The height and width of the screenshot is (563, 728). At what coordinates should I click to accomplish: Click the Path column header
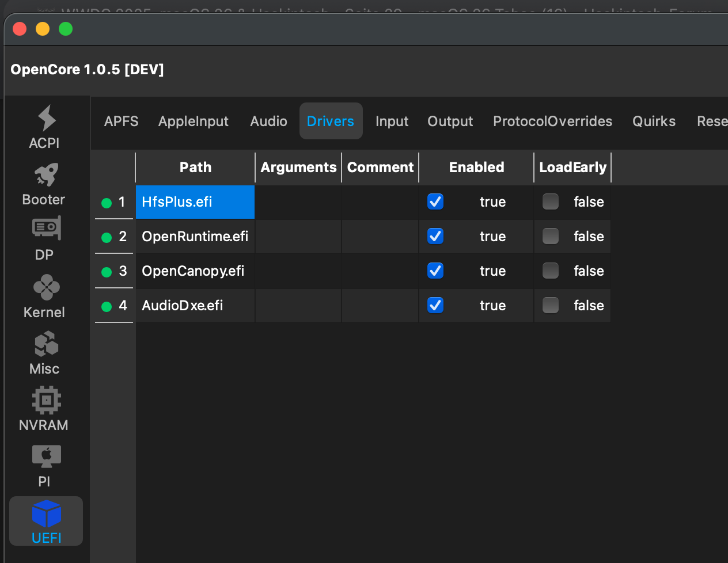[x=195, y=168]
